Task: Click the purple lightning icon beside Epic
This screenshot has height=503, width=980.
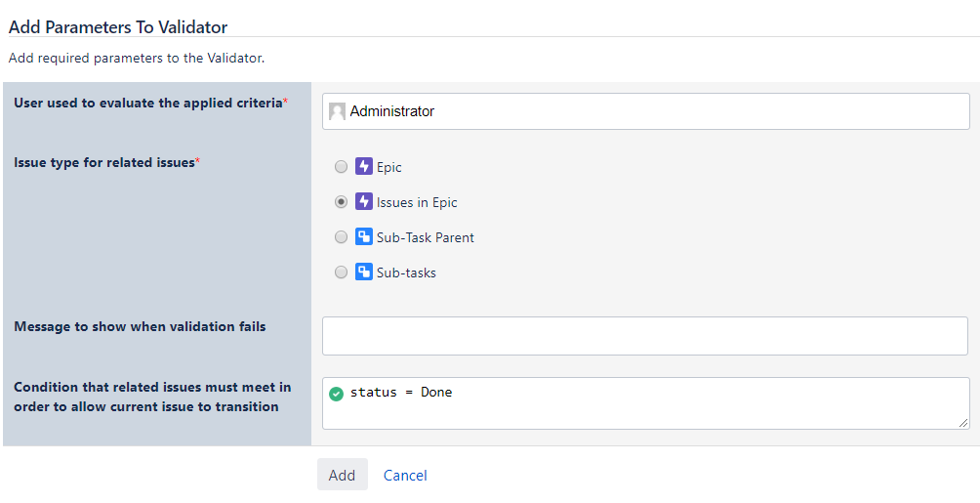Action: 364,166
